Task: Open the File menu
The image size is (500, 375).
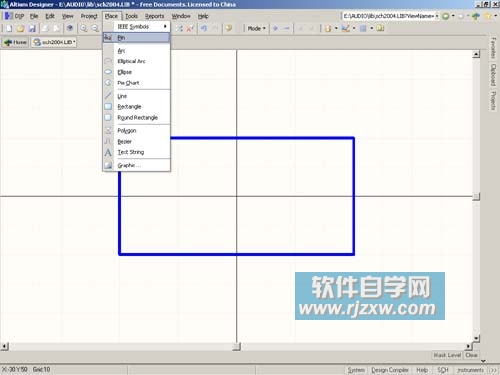Action: [x=34, y=16]
